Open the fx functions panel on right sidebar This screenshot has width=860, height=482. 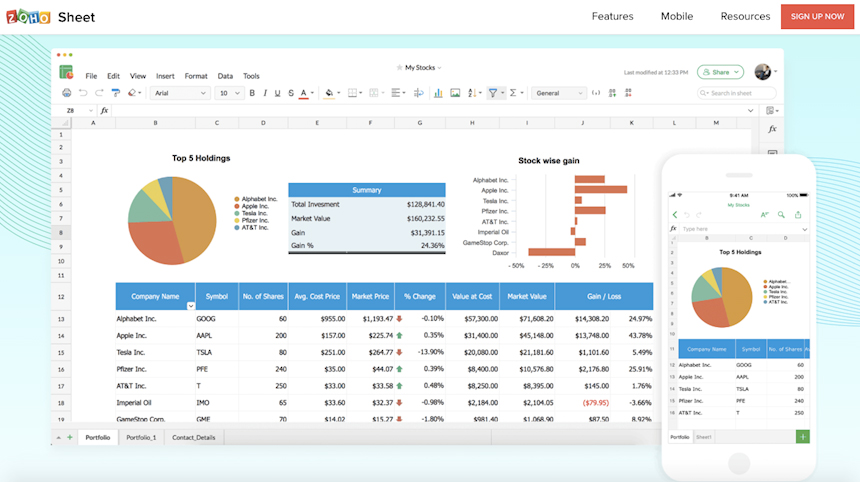(x=772, y=129)
